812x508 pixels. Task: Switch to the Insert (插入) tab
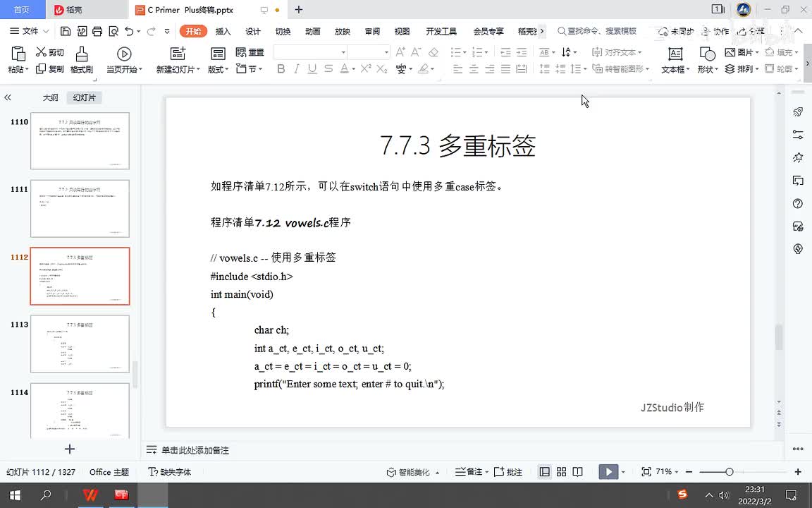(223, 31)
